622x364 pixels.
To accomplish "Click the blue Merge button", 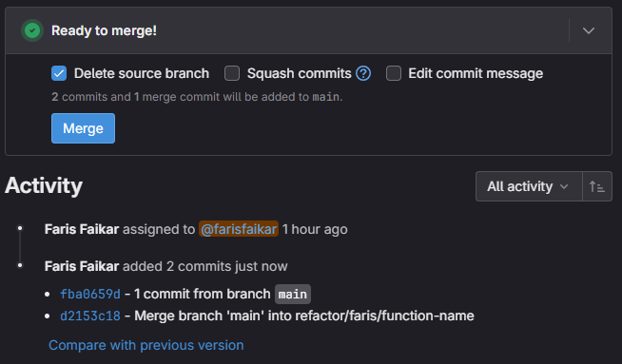I will pyautogui.click(x=83, y=128).
